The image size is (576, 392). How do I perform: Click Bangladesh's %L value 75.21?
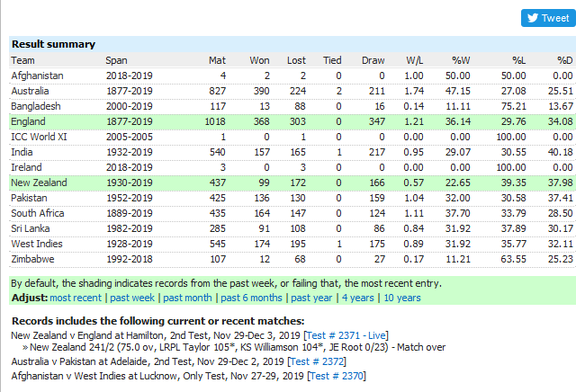(x=514, y=106)
